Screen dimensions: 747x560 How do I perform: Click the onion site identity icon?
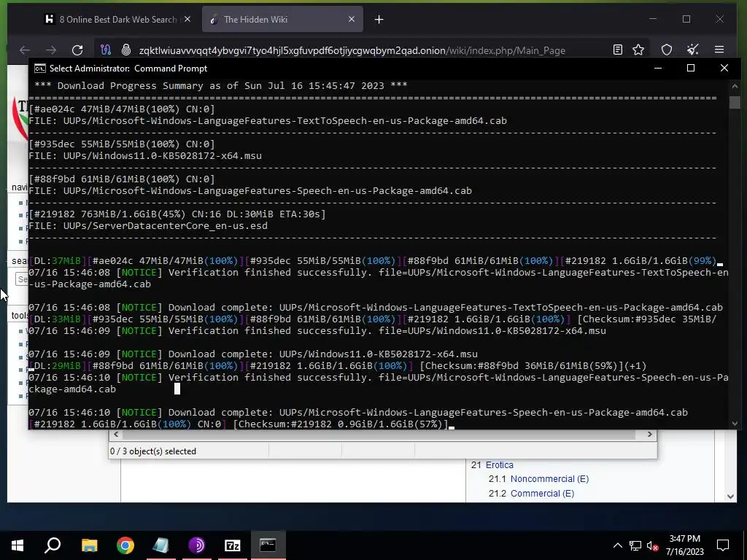126,50
